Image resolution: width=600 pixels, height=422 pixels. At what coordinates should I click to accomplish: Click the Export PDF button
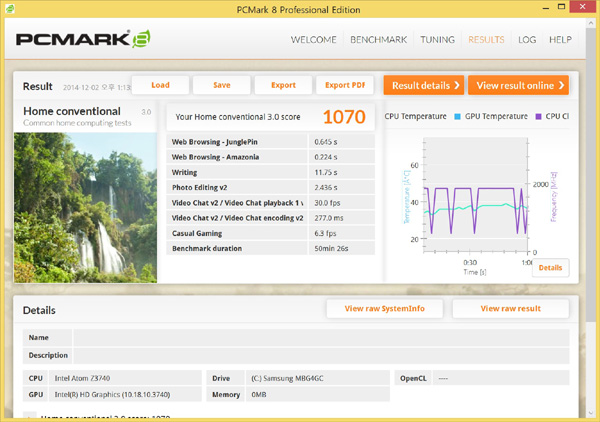click(345, 85)
